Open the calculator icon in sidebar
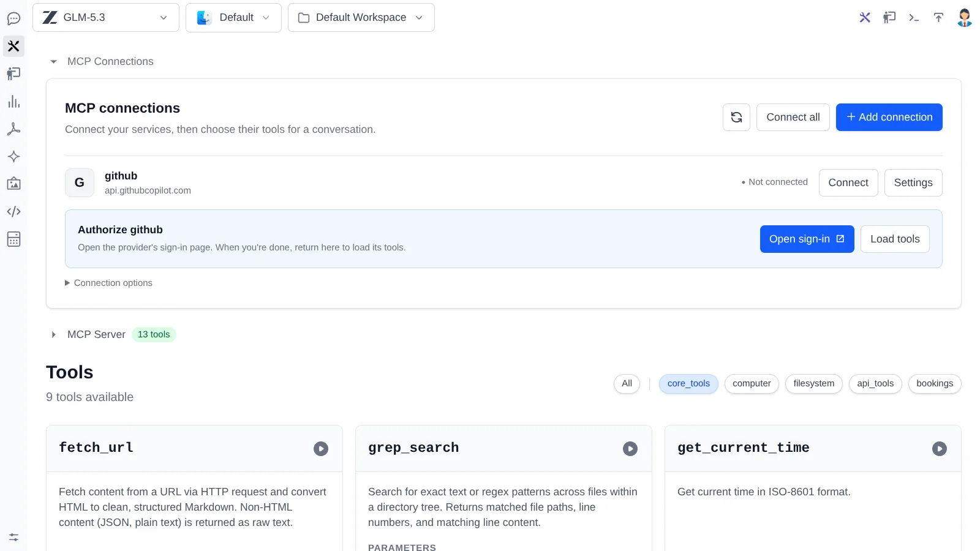 [x=13, y=239]
